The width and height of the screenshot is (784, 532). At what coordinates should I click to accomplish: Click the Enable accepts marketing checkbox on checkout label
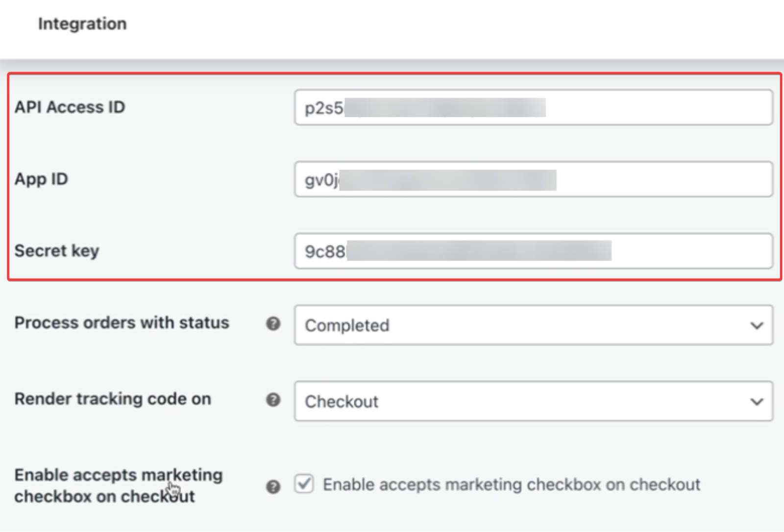click(x=512, y=484)
